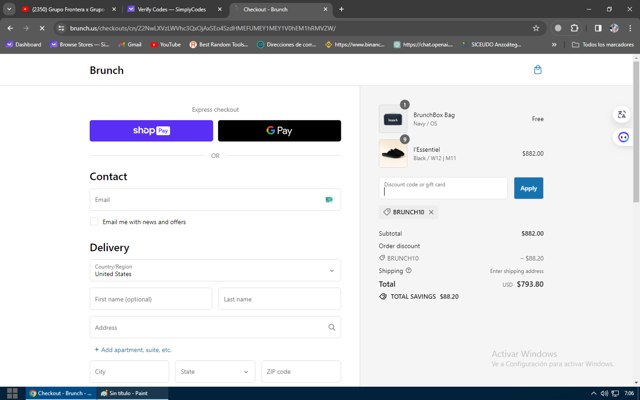The width and height of the screenshot is (640, 400).
Task: Check Email me with news and offers
Action: click(x=94, y=222)
